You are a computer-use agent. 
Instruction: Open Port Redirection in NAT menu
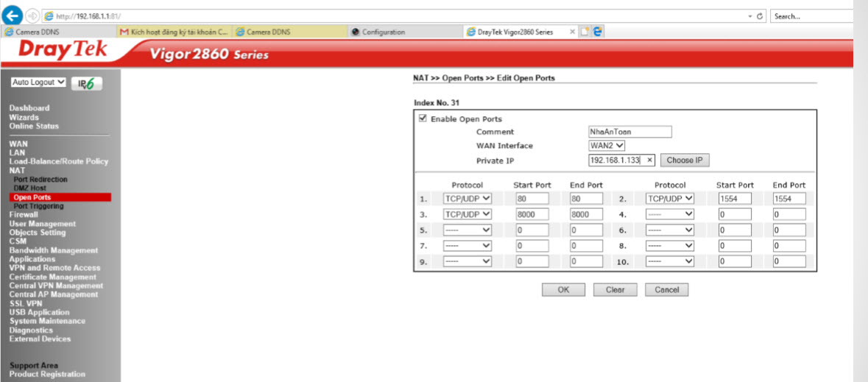coord(40,180)
